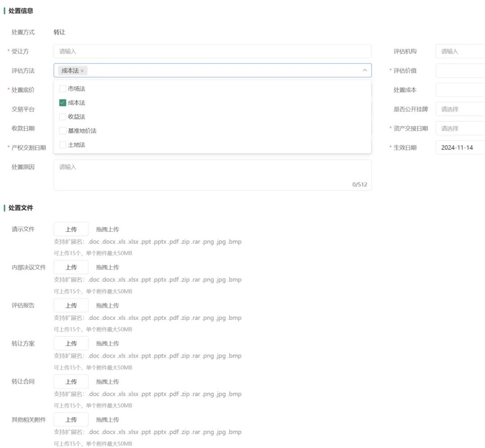Collapse the 评估方法 dropdown arrow
485x448 pixels.
[364, 71]
